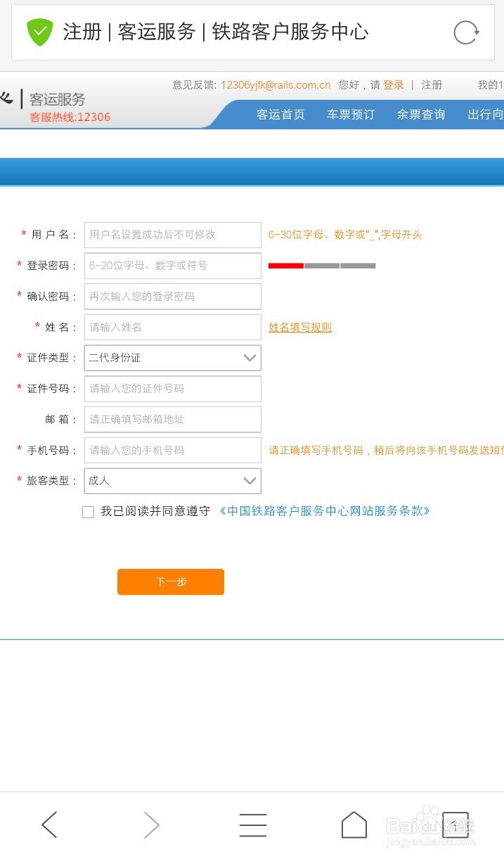Viewport: 504px width, 859px height.
Task: Select the 客运首页 menu item
Action: coord(280,115)
